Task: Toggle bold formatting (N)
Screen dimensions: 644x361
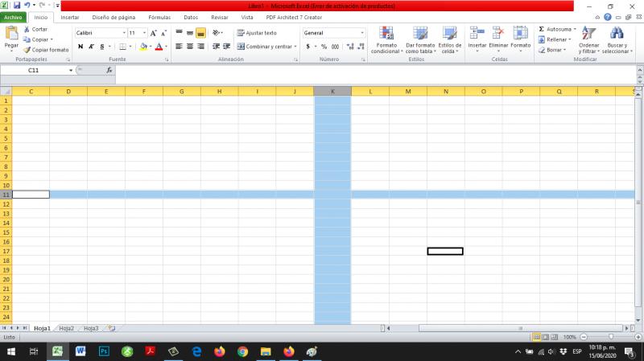Action: pyautogui.click(x=80, y=47)
